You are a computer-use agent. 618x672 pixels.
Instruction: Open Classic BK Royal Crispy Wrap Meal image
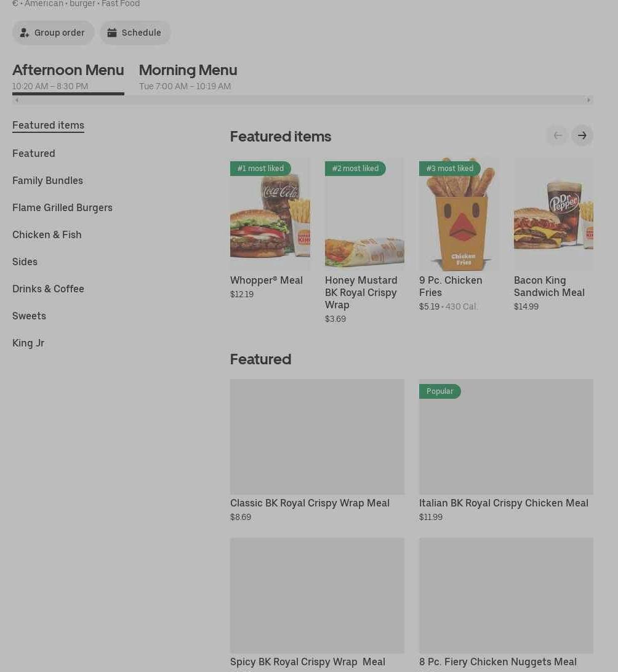point(317,437)
